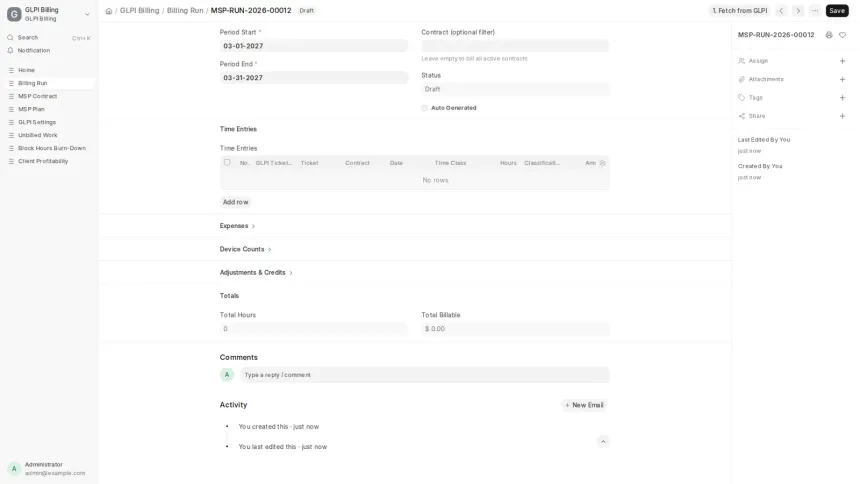Screen dimensions: 860x484
Task: Click the Ticket column header
Action: [x=309, y=163]
